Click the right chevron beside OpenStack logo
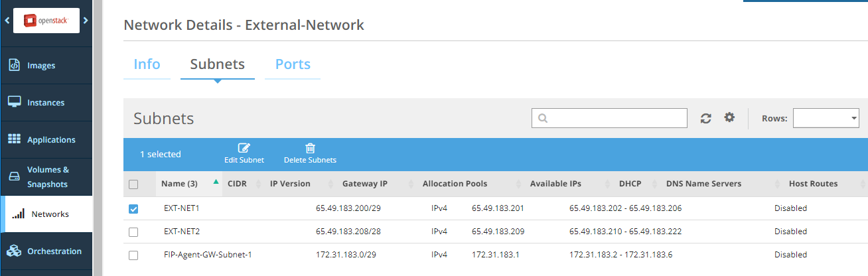868x276 pixels. [86, 21]
